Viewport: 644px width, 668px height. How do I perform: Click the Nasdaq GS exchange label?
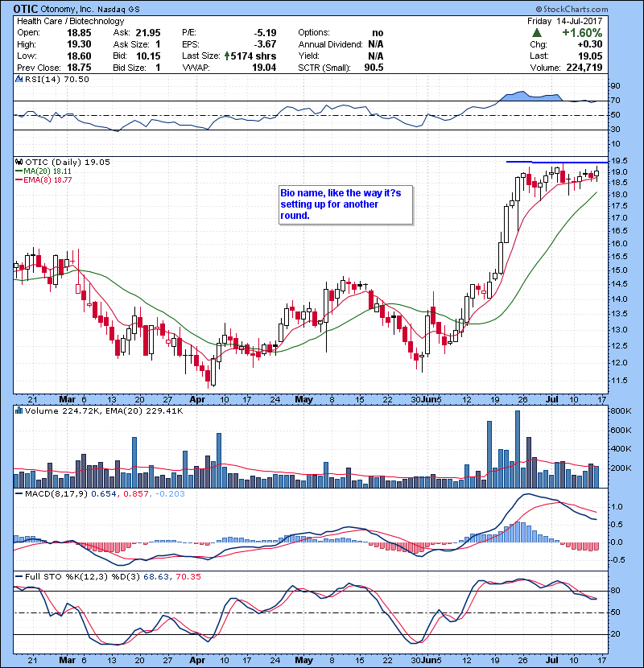pos(118,10)
